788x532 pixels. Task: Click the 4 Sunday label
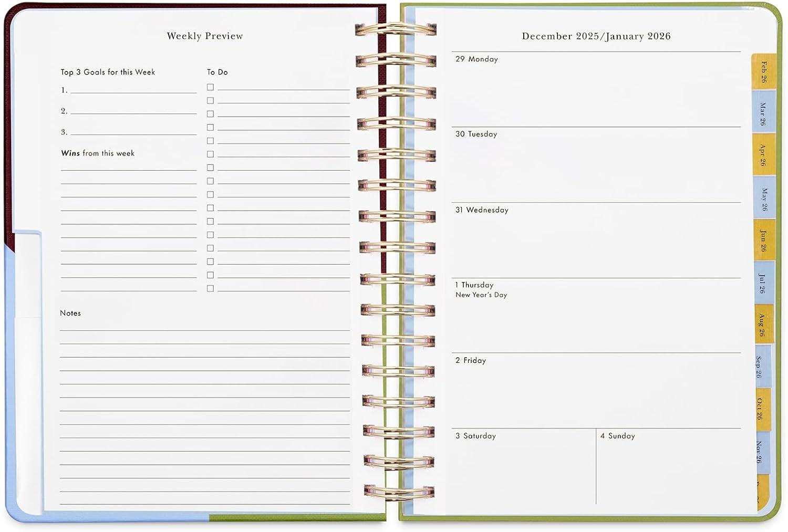pyautogui.click(x=618, y=436)
